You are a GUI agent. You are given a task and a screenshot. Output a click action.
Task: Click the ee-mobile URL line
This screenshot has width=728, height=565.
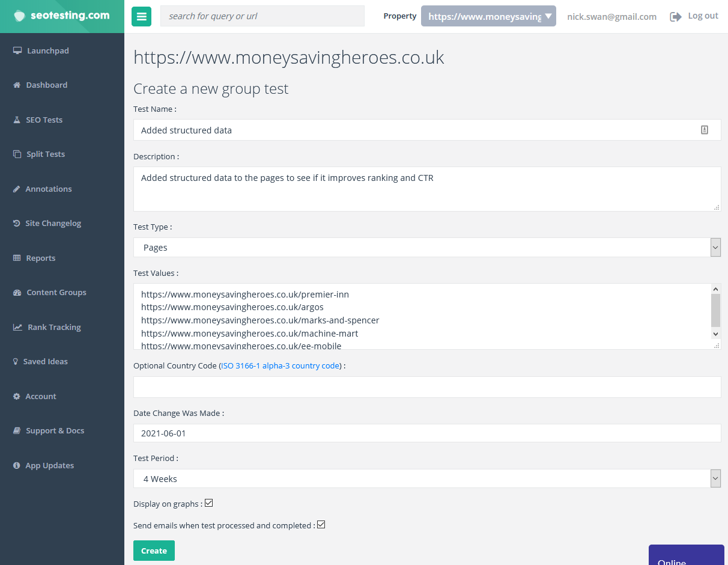241,346
